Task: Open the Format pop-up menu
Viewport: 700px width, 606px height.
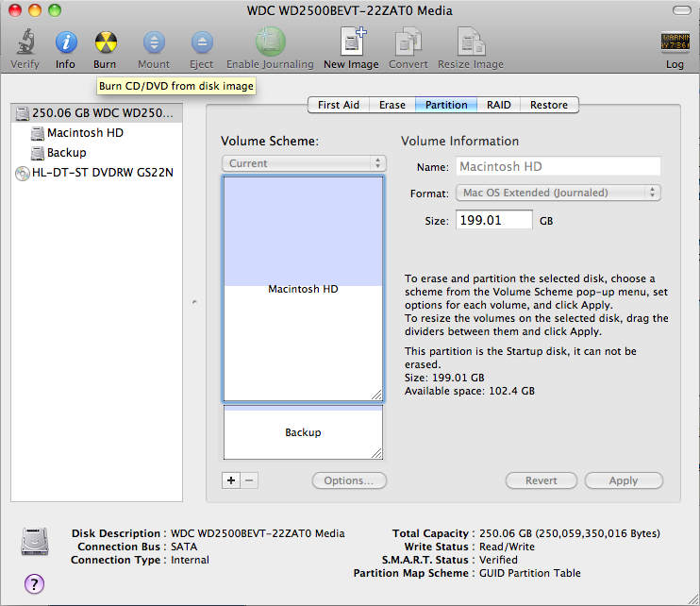Action: click(x=558, y=193)
